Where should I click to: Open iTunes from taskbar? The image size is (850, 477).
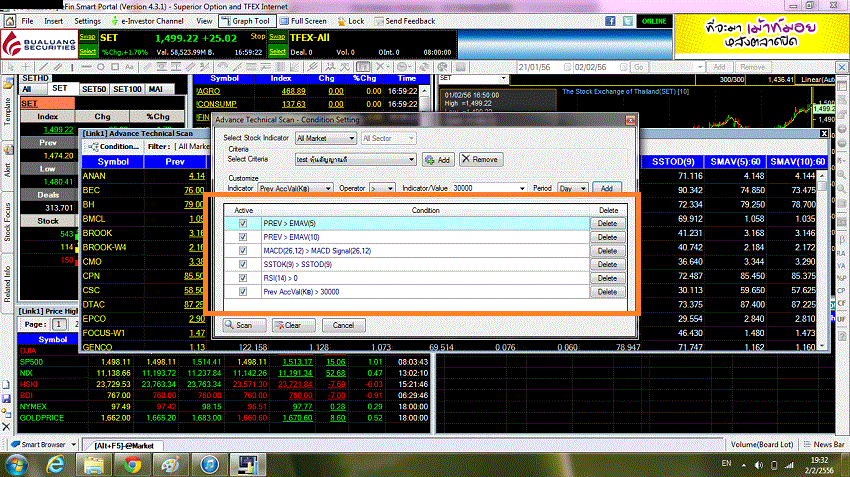point(210,465)
